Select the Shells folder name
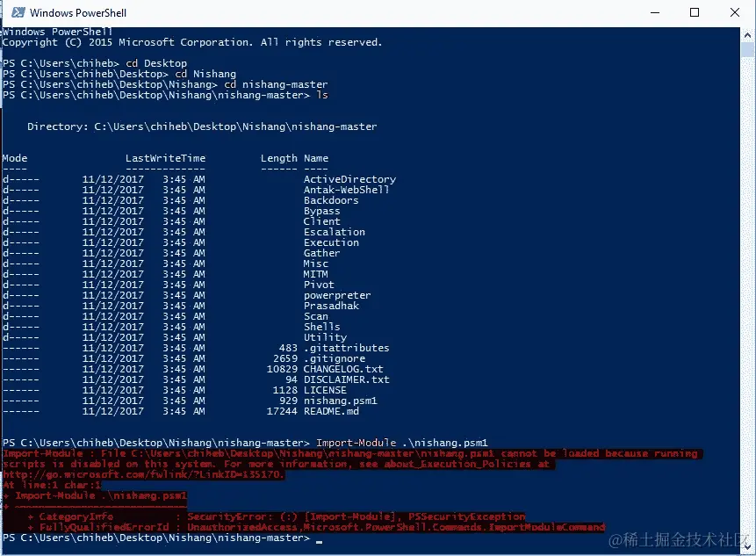 click(321, 327)
